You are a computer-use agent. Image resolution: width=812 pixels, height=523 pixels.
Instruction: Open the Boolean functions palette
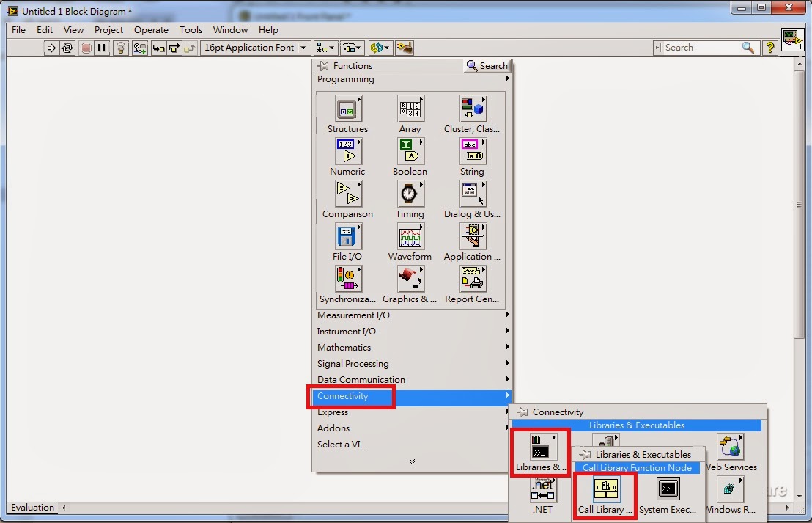click(x=410, y=152)
